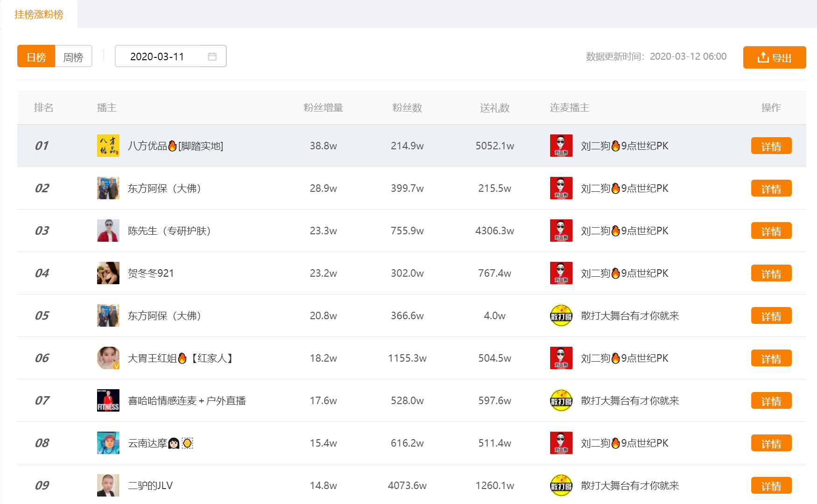
Task: Select the 日榜 daily ranking option
Action: pos(35,56)
